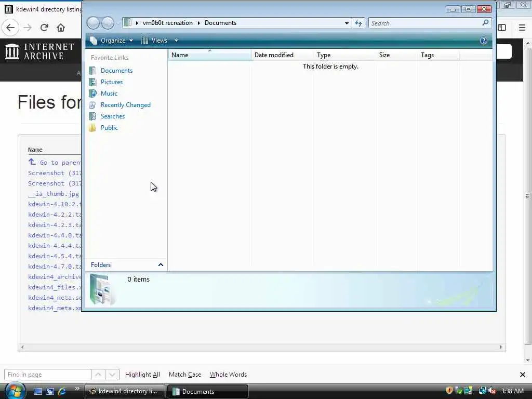Image resolution: width=532 pixels, height=399 pixels.
Task: Open Public folder favorite link
Action: click(109, 128)
